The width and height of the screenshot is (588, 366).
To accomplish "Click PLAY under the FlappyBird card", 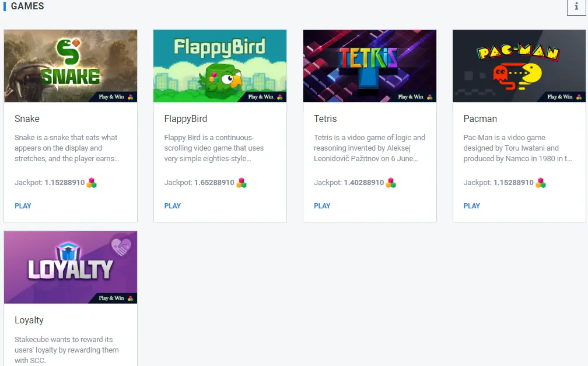I will click(173, 205).
